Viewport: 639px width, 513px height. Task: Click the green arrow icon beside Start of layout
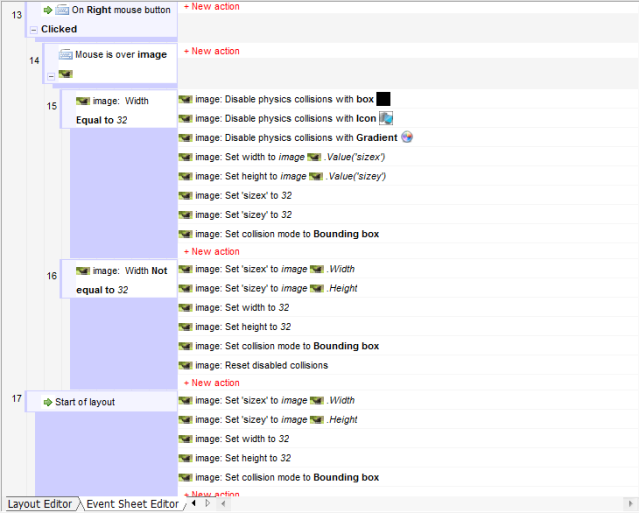click(x=48, y=402)
